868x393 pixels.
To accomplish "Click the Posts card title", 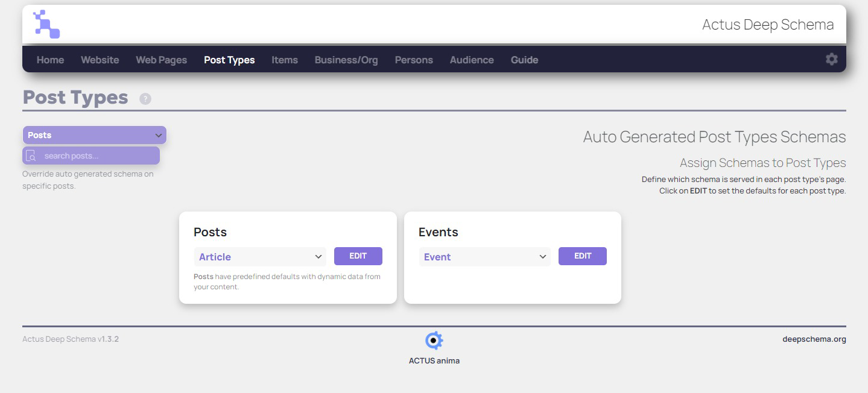I will click(x=210, y=232).
